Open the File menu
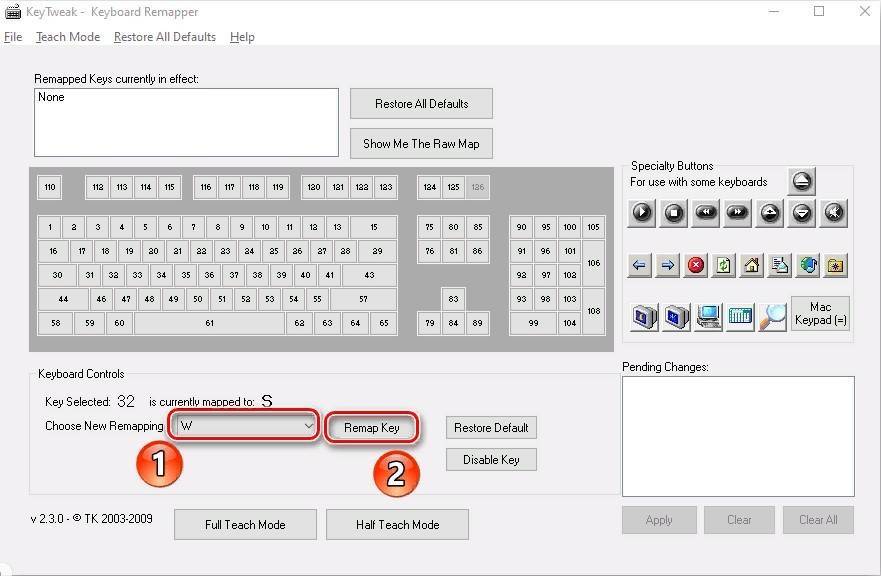Image resolution: width=881 pixels, height=576 pixels. (13, 37)
